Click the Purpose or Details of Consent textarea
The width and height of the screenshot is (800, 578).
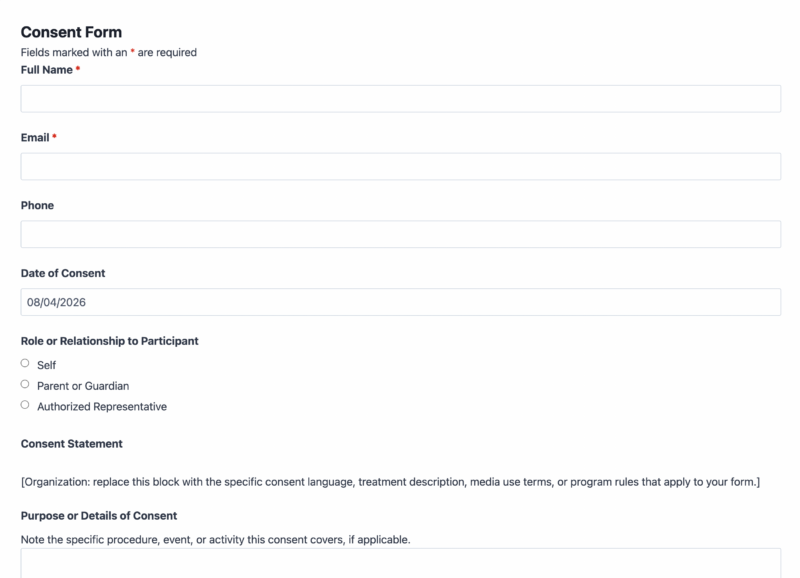401,563
